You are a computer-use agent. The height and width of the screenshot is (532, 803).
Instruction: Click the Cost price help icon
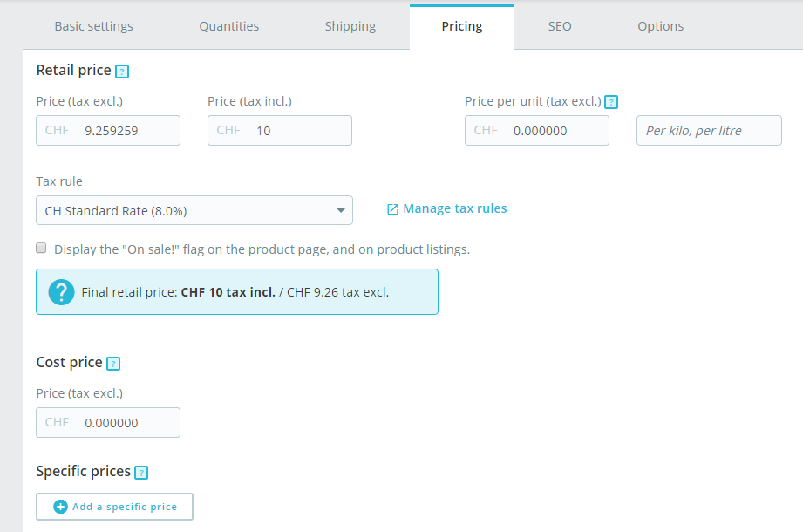pyautogui.click(x=113, y=364)
